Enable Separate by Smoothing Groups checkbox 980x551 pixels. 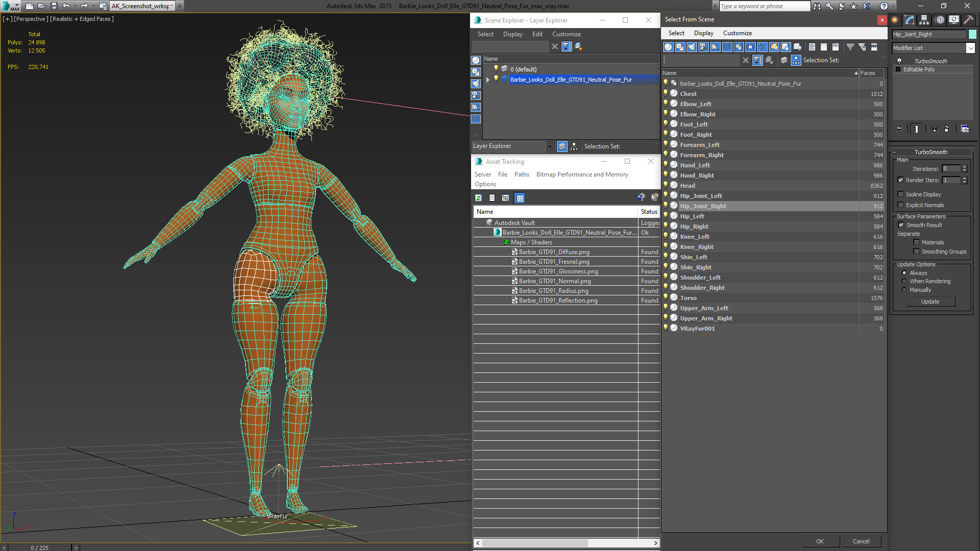pyautogui.click(x=917, y=252)
